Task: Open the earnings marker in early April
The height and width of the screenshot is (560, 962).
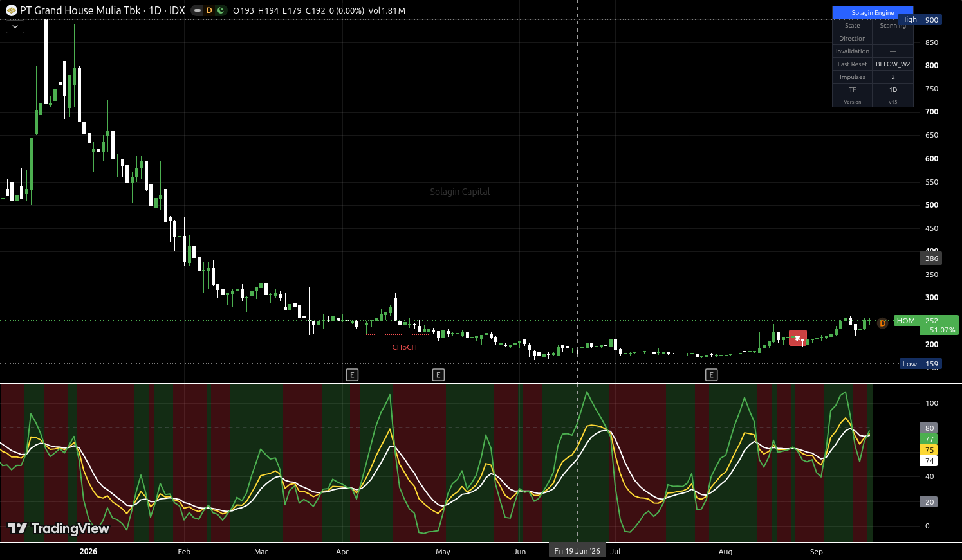Action: point(352,375)
